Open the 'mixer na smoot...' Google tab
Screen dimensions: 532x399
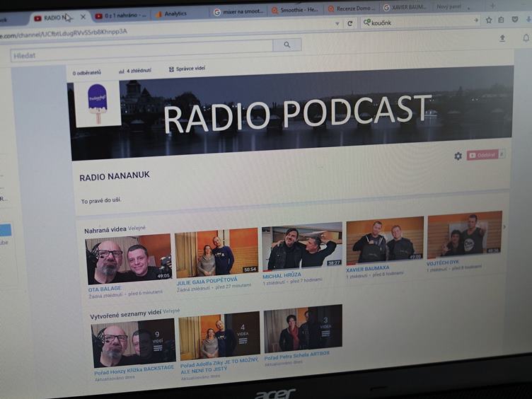point(239,12)
